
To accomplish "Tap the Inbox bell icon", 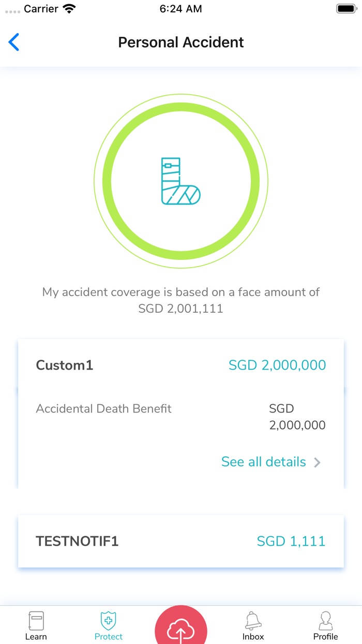I will pos(253,620).
